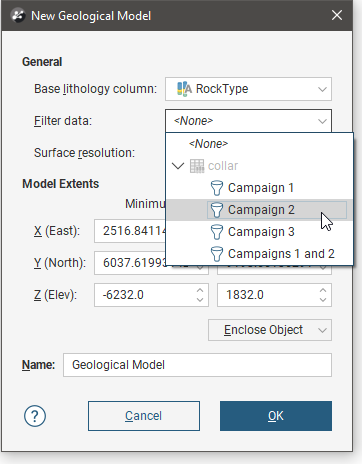Click the collar table icon

click(x=197, y=166)
